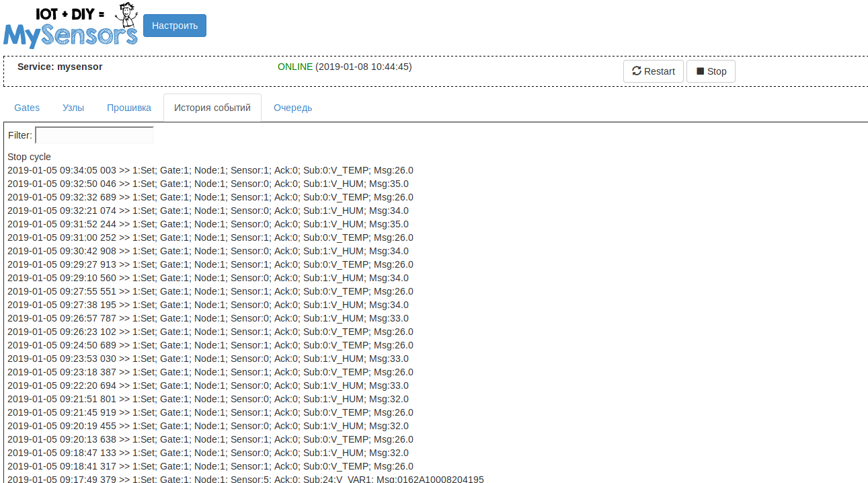Select the 09:31:00 252 log entry
The height and width of the screenshot is (483, 868).
click(210, 237)
